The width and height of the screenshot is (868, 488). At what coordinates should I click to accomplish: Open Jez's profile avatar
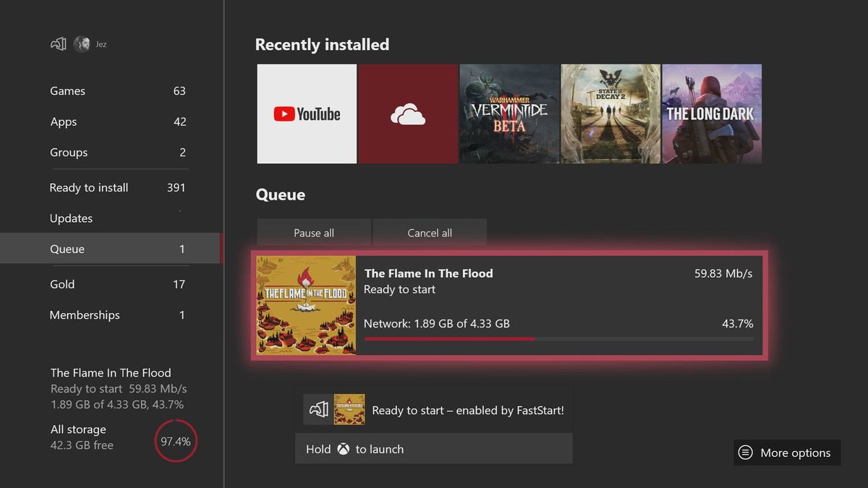click(x=81, y=43)
